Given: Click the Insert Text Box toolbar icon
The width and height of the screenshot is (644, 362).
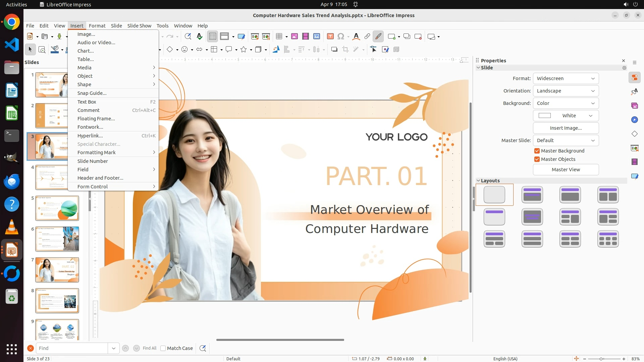Looking at the screenshot, I should click(x=330, y=37).
